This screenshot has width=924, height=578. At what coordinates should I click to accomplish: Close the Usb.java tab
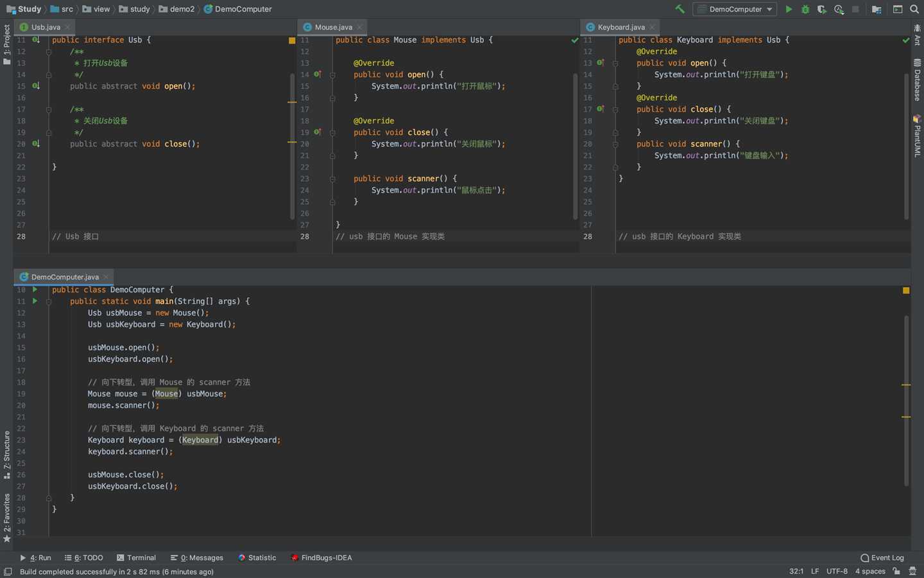[67, 27]
